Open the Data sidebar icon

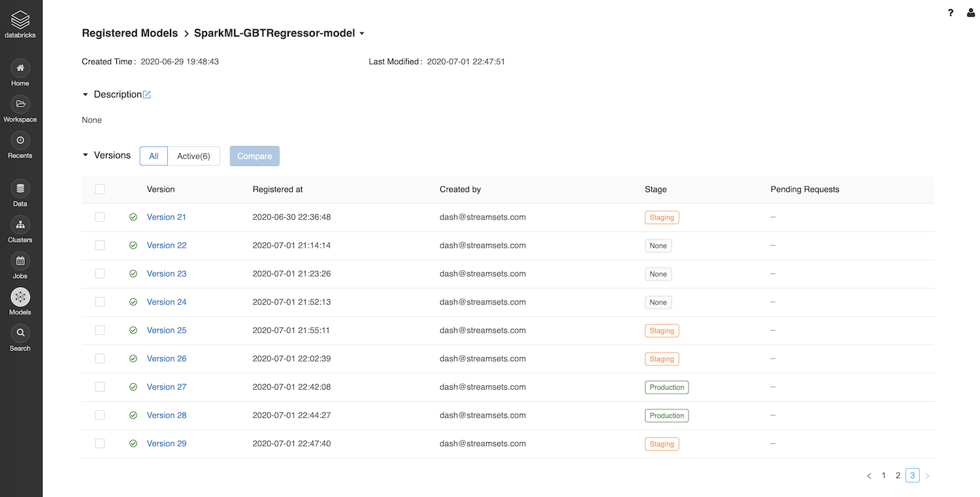[x=20, y=188]
